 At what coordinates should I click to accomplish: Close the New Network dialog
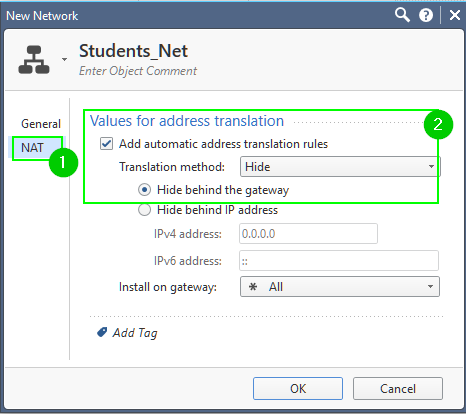455,15
